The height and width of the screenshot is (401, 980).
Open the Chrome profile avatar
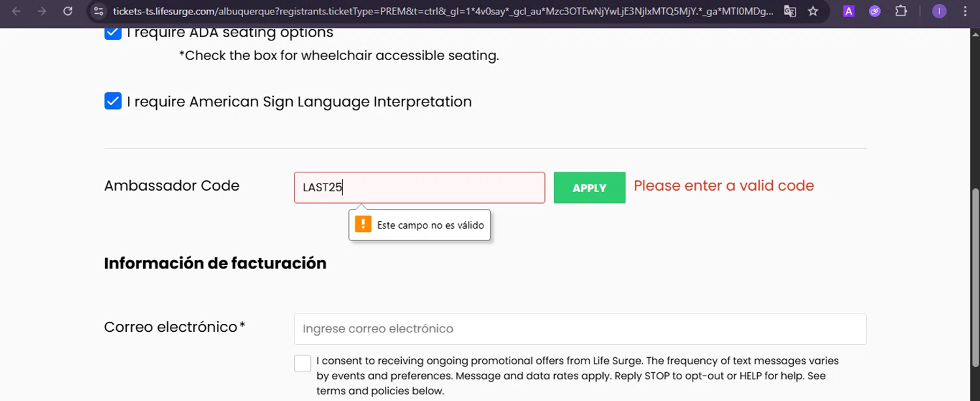click(x=939, y=11)
